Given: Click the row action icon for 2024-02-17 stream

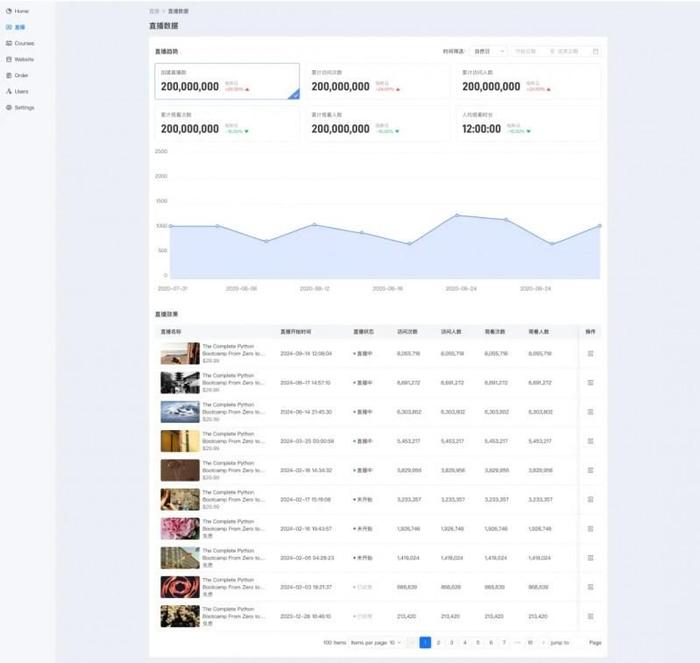Looking at the screenshot, I should coord(590,500).
